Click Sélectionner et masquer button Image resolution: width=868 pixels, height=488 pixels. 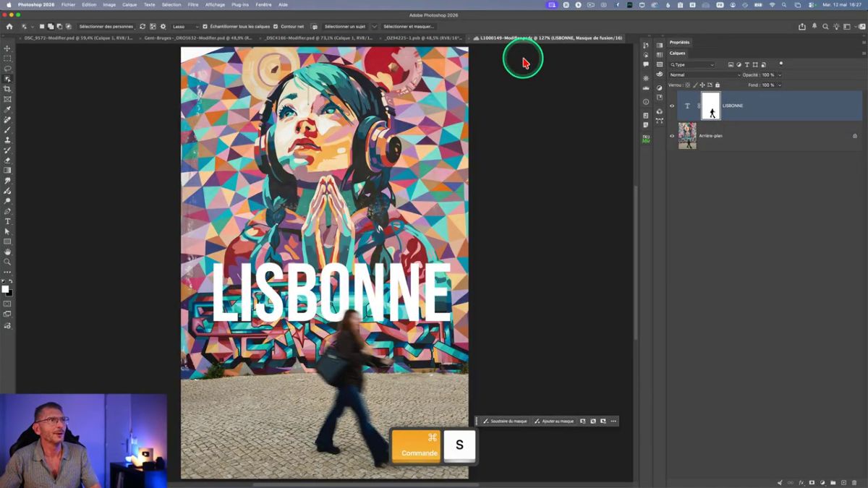409,27
